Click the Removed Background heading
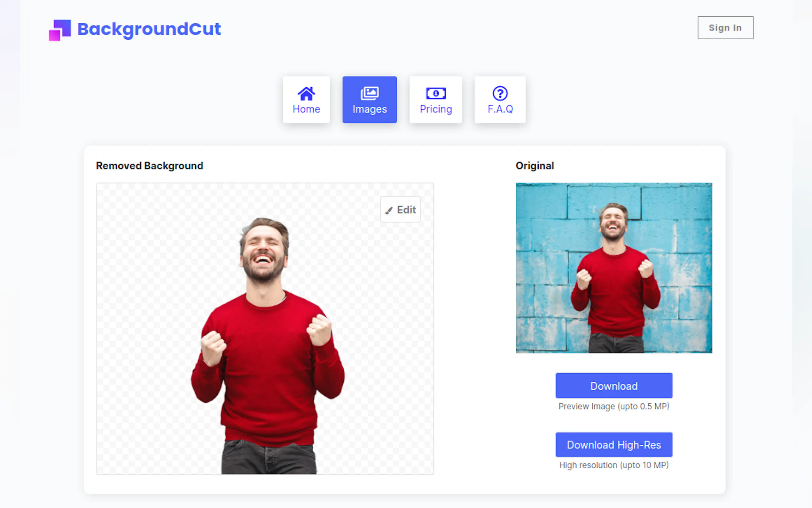 pos(149,166)
